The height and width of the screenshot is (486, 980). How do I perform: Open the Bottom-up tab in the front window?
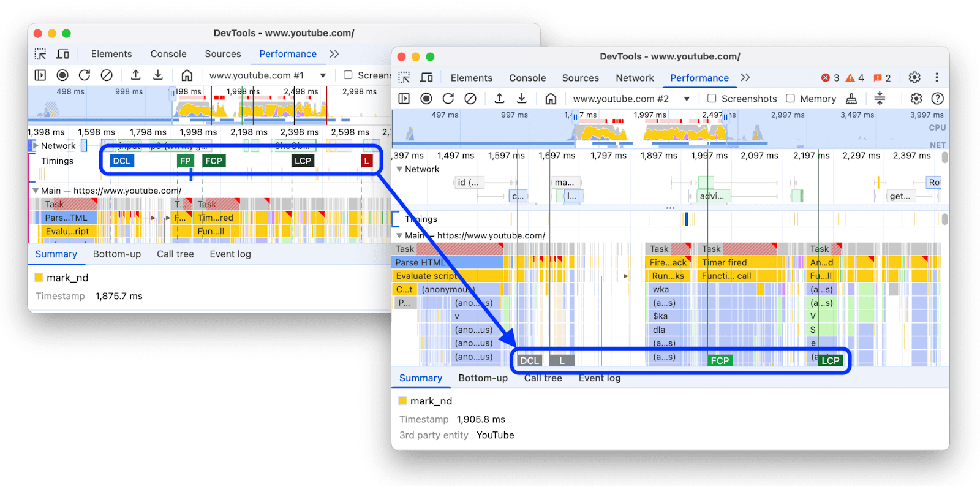point(483,378)
